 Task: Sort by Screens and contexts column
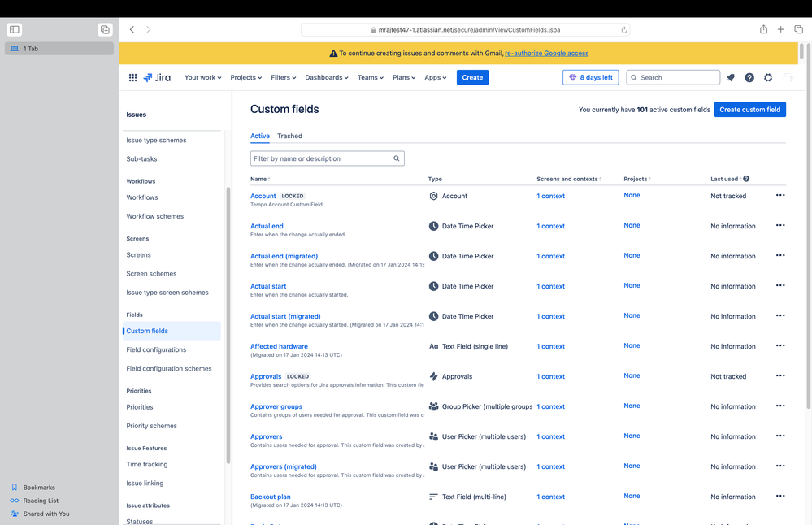coord(569,179)
